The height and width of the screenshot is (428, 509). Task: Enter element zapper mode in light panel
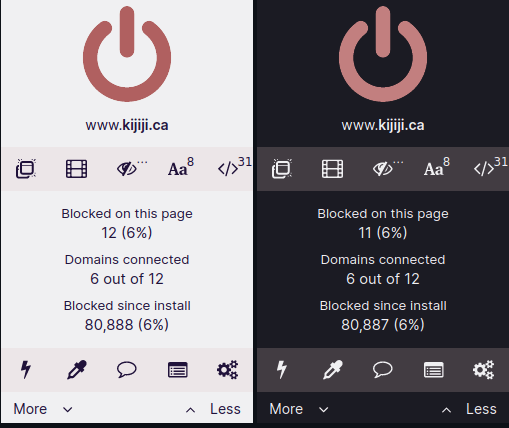pos(26,370)
